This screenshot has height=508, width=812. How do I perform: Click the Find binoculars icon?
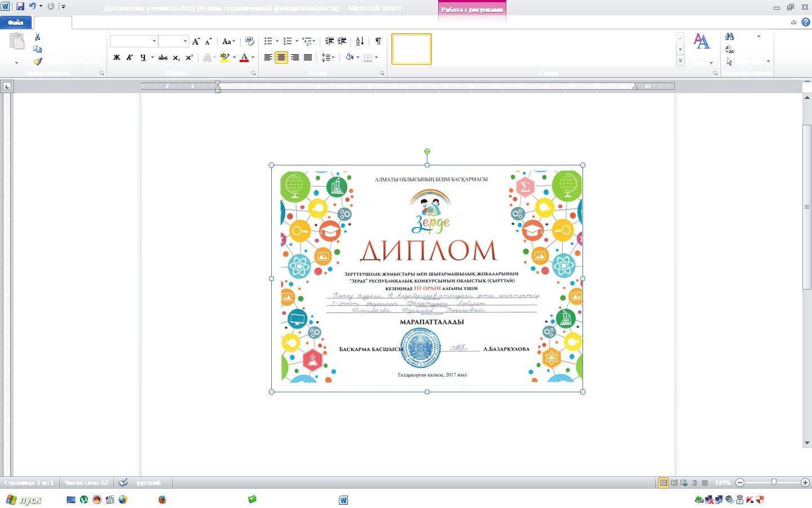pyautogui.click(x=730, y=37)
